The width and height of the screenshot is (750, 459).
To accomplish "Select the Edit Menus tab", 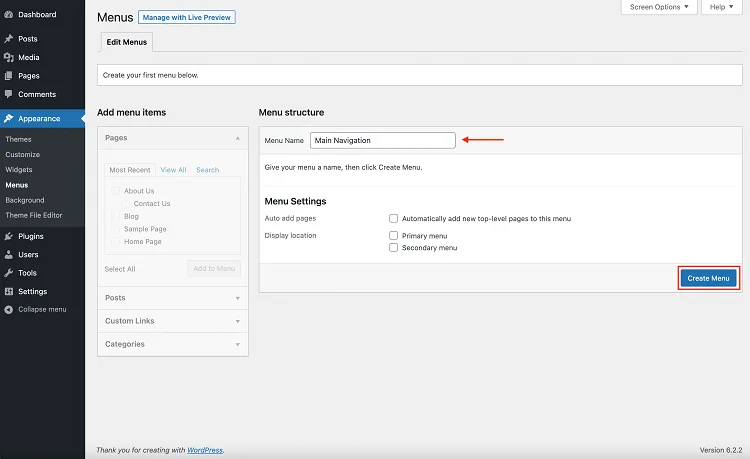I will [127, 42].
